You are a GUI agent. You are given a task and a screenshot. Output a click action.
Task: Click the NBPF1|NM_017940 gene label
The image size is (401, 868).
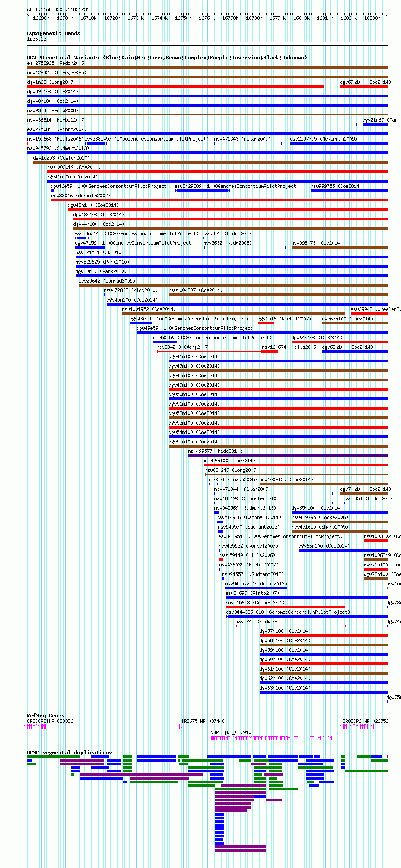(231, 732)
